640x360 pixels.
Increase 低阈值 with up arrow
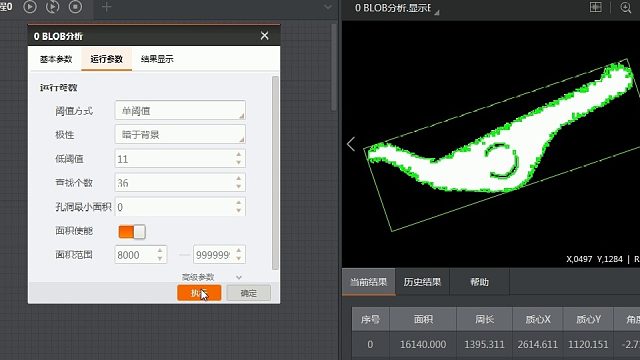tap(239, 154)
